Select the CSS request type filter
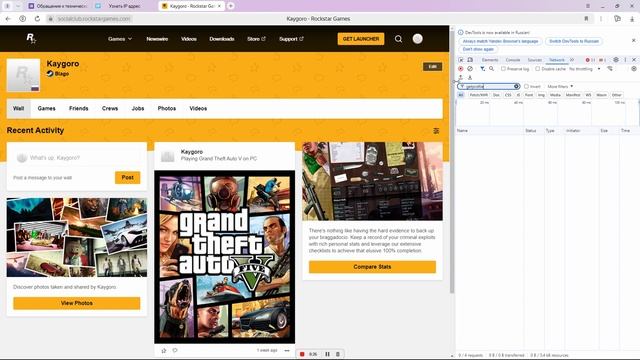The height and width of the screenshot is (360, 640). [x=508, y=95]
